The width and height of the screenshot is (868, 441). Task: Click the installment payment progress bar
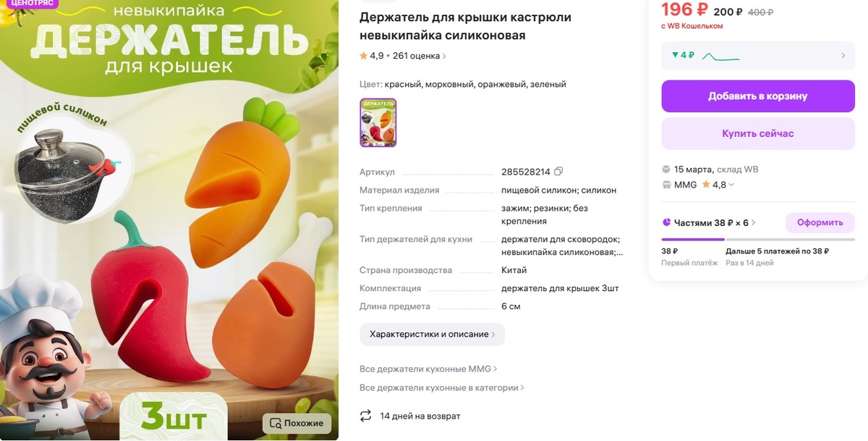[758, 240]
